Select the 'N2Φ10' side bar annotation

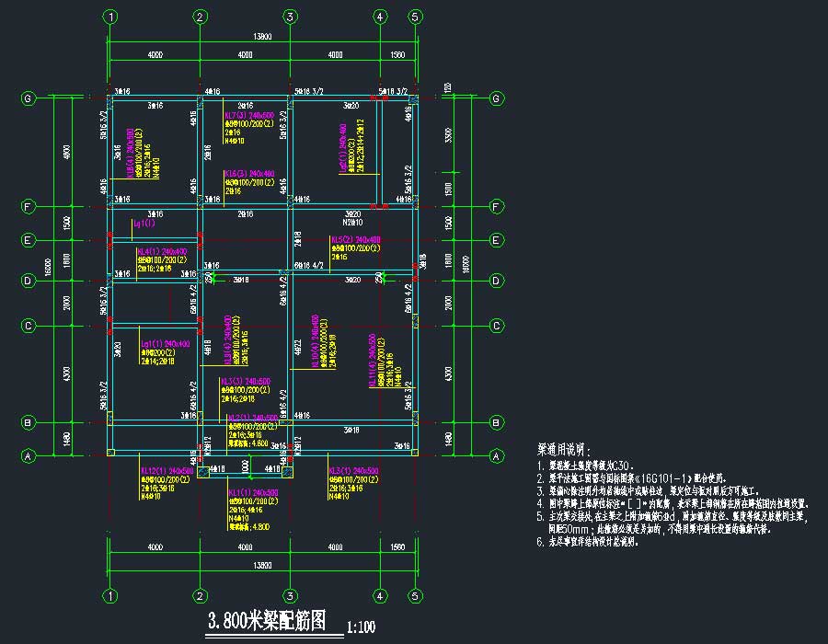pyautogui.click(x=352, y=223)
